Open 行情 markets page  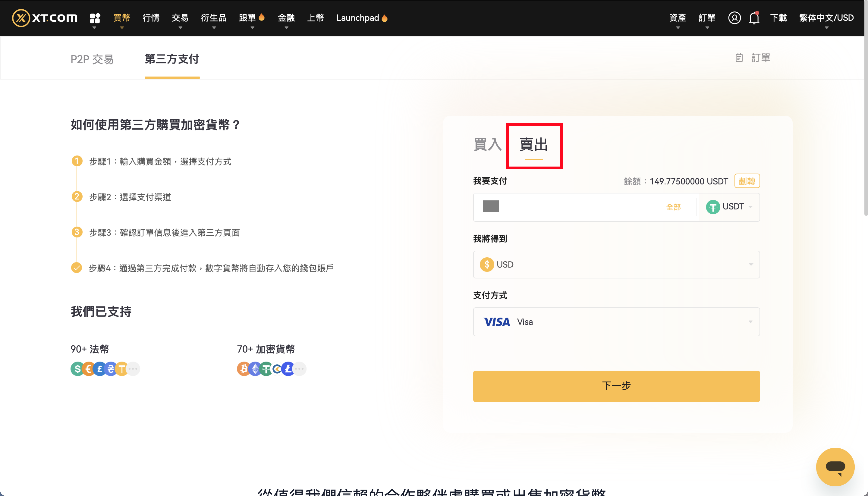point(151,18)
